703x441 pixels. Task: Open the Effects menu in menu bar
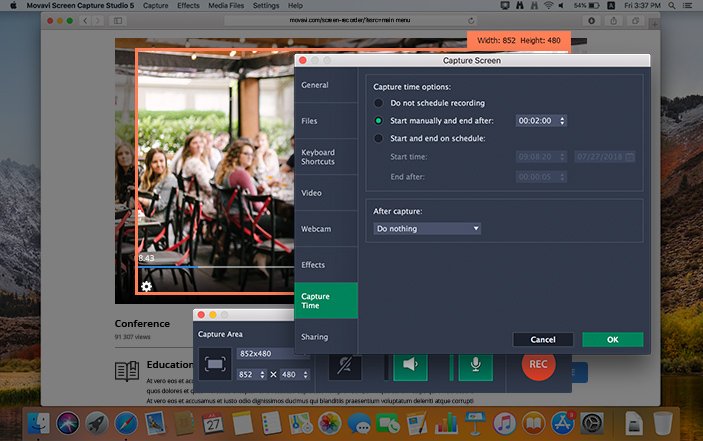(188, 5)
